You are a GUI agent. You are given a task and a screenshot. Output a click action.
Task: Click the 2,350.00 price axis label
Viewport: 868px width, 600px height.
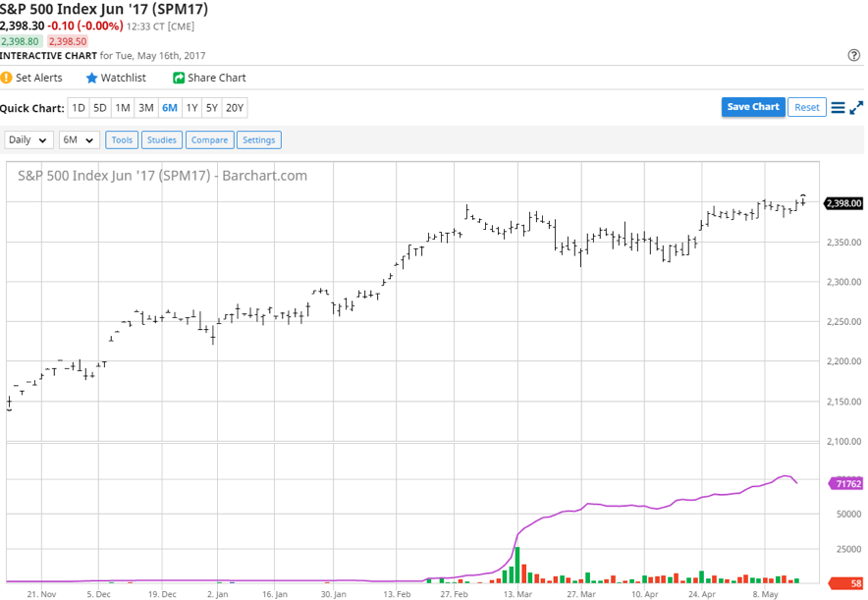(844, 243)
